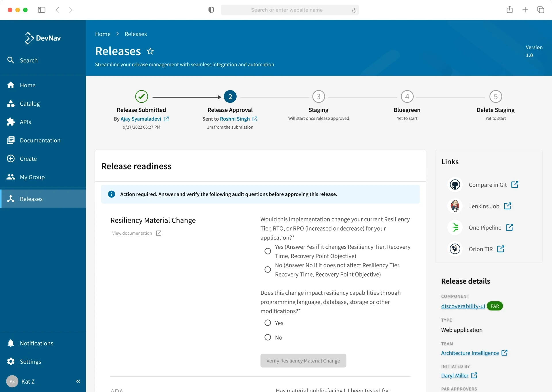Screen dimensions: 552x392
Task: Open the discoverability-ui component link
Action: point(463,306)
